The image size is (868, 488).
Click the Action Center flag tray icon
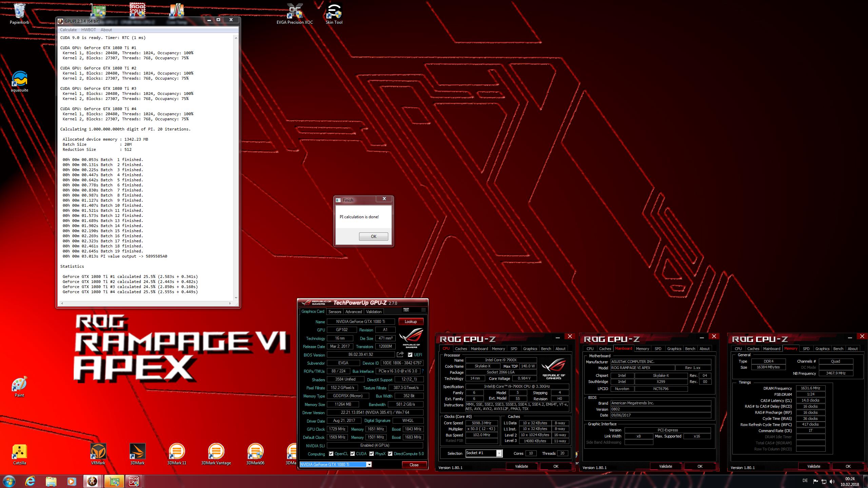tap(815, 481)
